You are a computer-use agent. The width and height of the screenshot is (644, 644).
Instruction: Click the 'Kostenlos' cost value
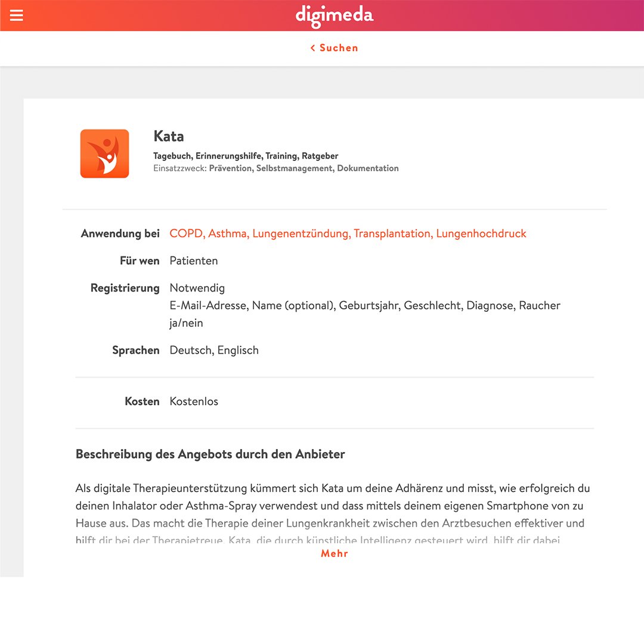pos(194,401)
